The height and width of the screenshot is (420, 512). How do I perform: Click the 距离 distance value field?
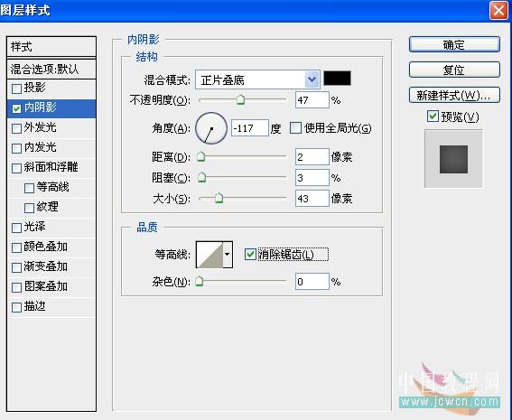point(312,157)
